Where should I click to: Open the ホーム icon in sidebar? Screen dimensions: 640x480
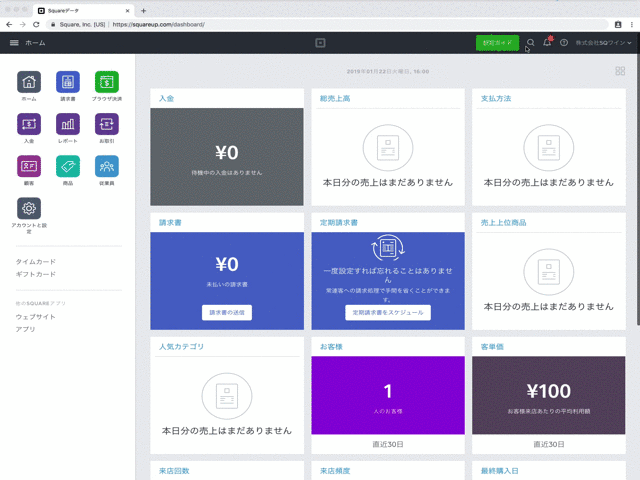[x=29, y=83]
